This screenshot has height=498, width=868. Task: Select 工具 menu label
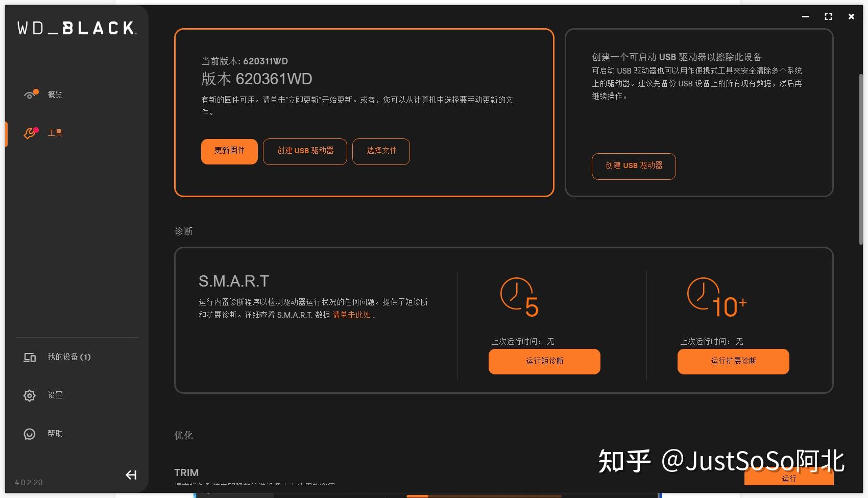(x=55, y=133)
